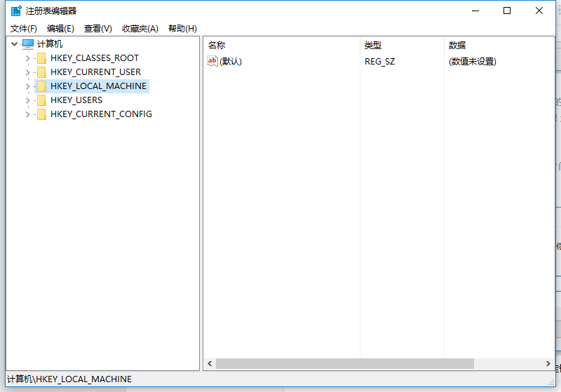Screen dimensions: 561x392
Task: Click the horizontal scrollbar thumb in values pane
Action: [344, 364]
